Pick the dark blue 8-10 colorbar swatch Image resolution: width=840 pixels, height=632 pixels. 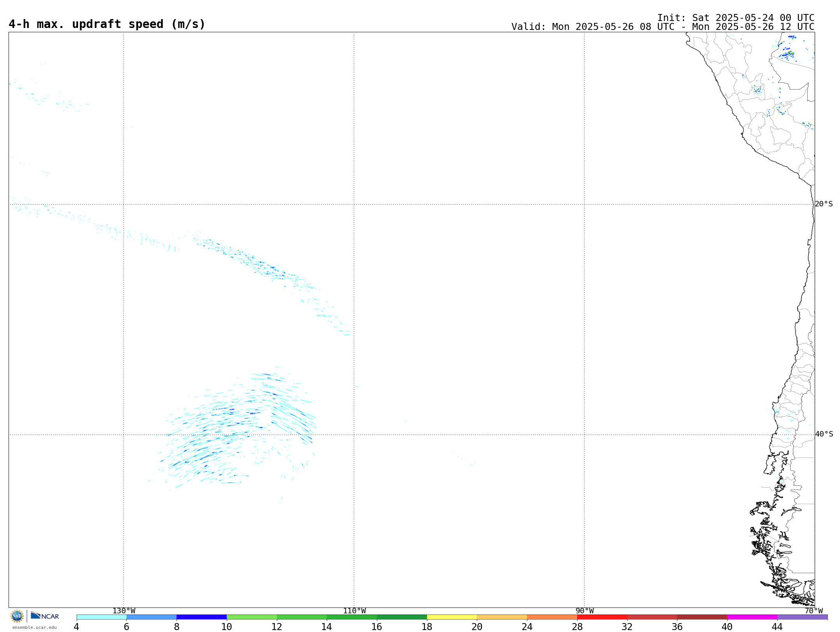(x=201, y=617)
